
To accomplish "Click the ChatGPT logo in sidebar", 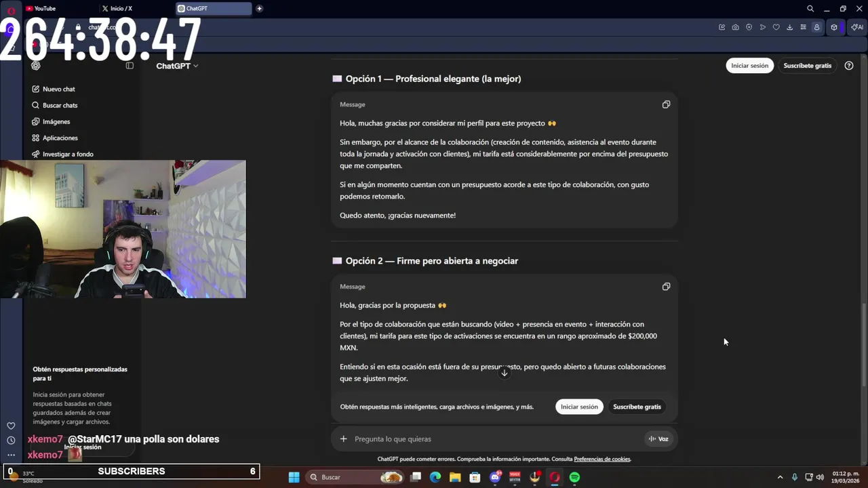I will [36, 66].
